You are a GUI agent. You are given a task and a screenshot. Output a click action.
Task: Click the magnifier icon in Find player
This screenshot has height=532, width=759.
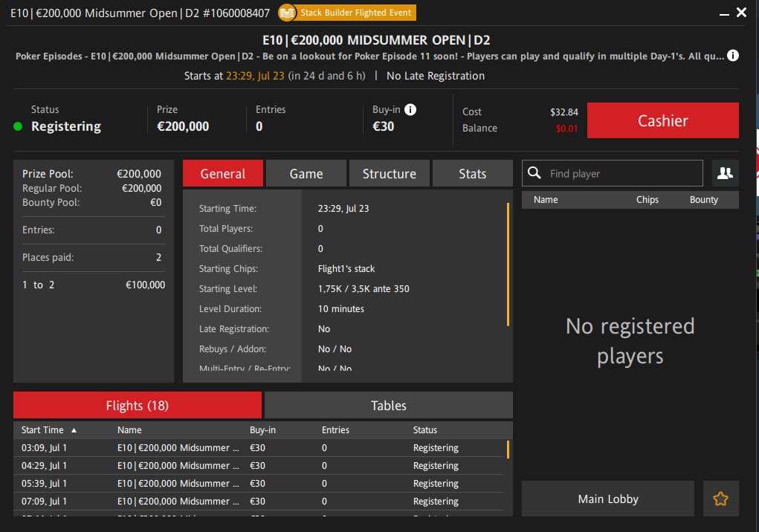click(x=534, y=173)
